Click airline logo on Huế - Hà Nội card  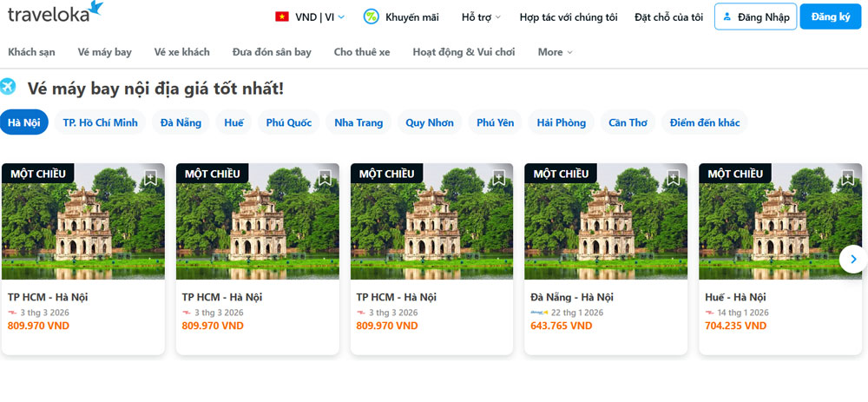click(709, 313)
